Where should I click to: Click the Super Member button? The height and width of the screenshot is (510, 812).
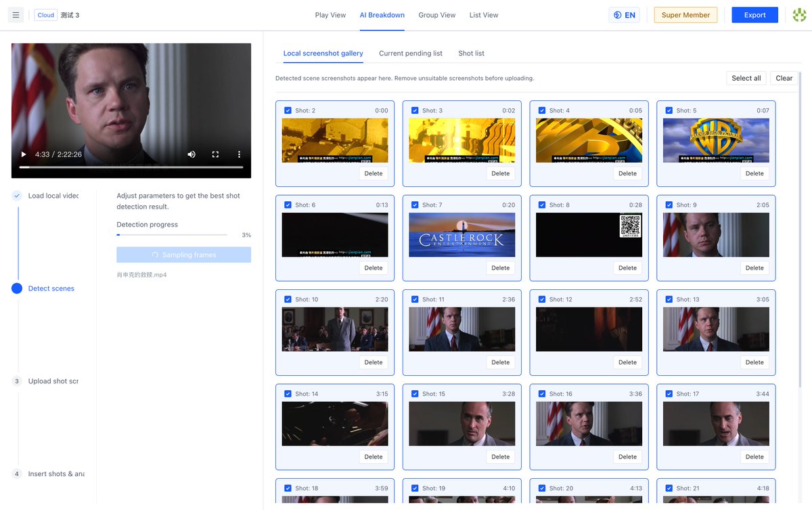[x=685, y=15]
